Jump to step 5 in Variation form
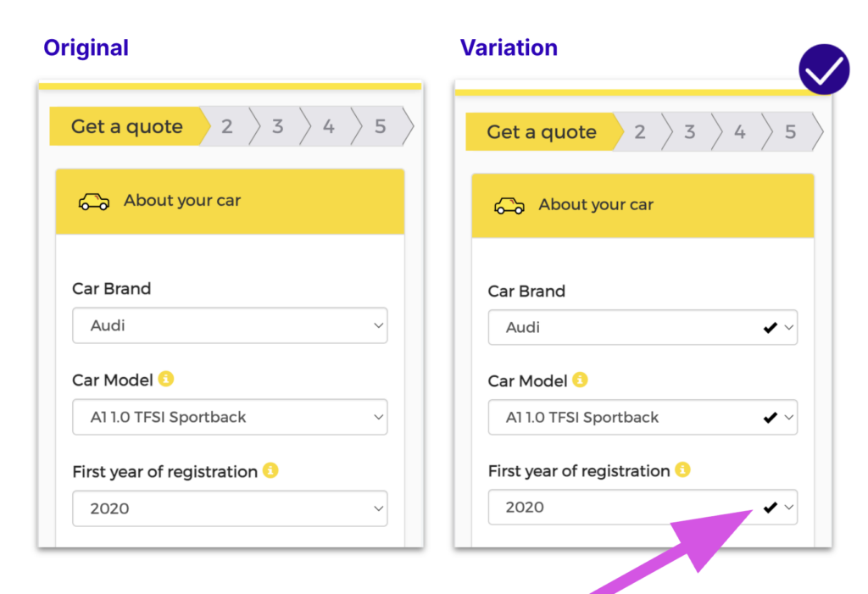Viewport: 868px width, 594px height. point(790,132)
